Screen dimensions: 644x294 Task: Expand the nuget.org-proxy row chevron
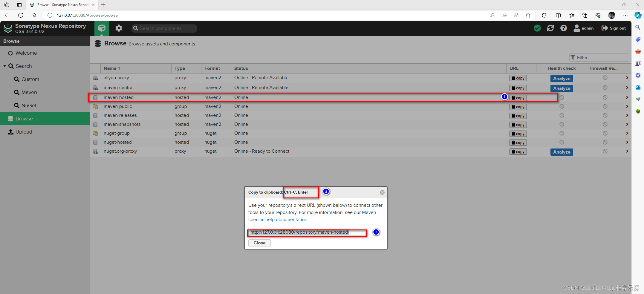(x=627, y=151)
